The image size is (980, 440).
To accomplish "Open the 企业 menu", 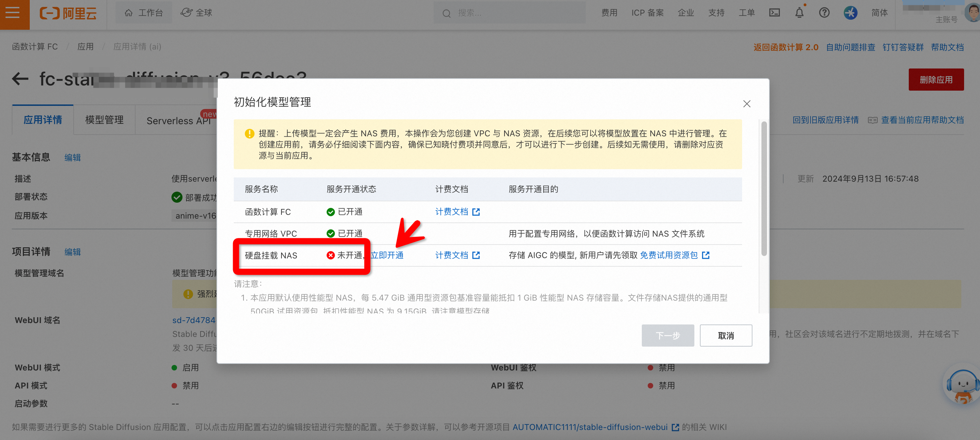I will (x=686, y=13).
